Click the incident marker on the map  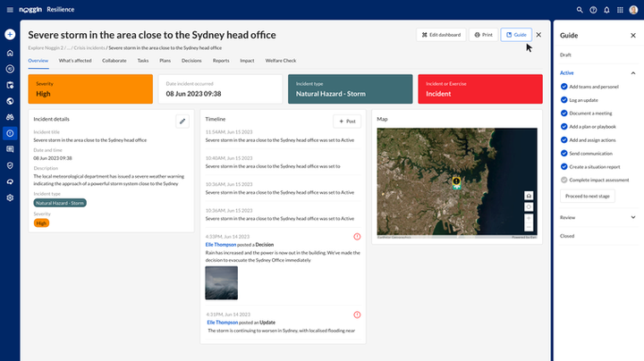[456, 182]
